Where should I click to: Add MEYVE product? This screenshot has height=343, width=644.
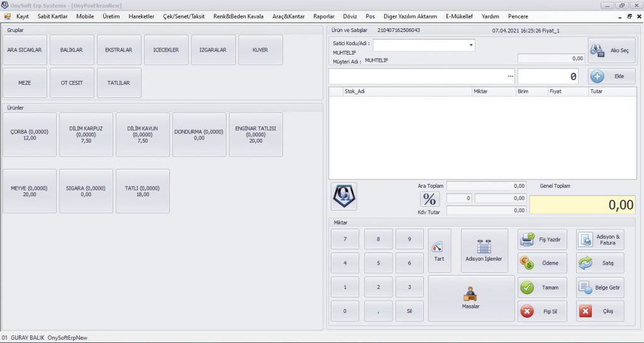(x=30, y=191)
